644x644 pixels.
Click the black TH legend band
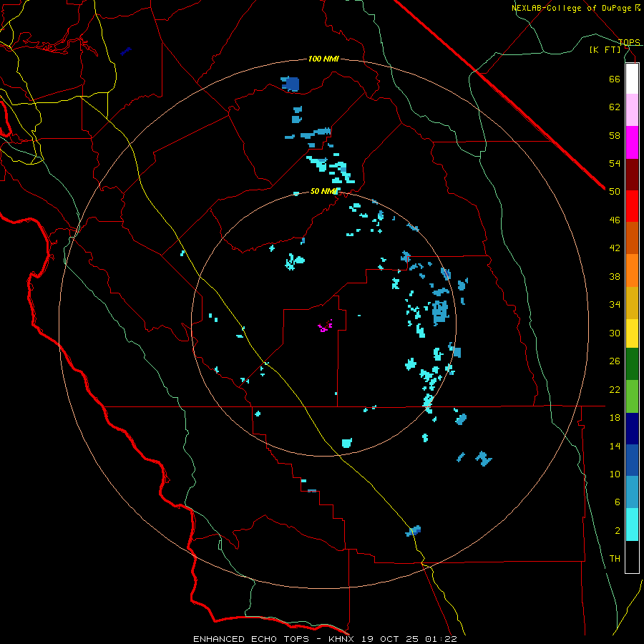tap(632, 557)
